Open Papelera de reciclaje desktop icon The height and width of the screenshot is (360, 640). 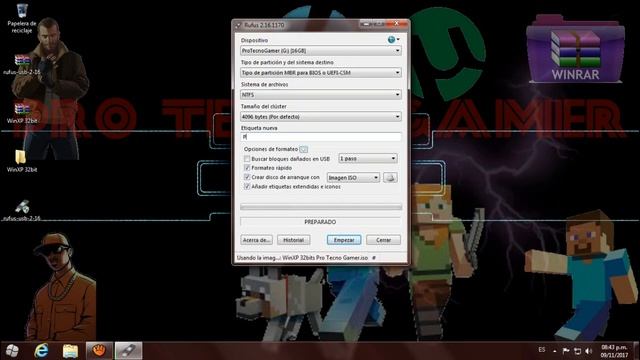click(x=22, y=19)
